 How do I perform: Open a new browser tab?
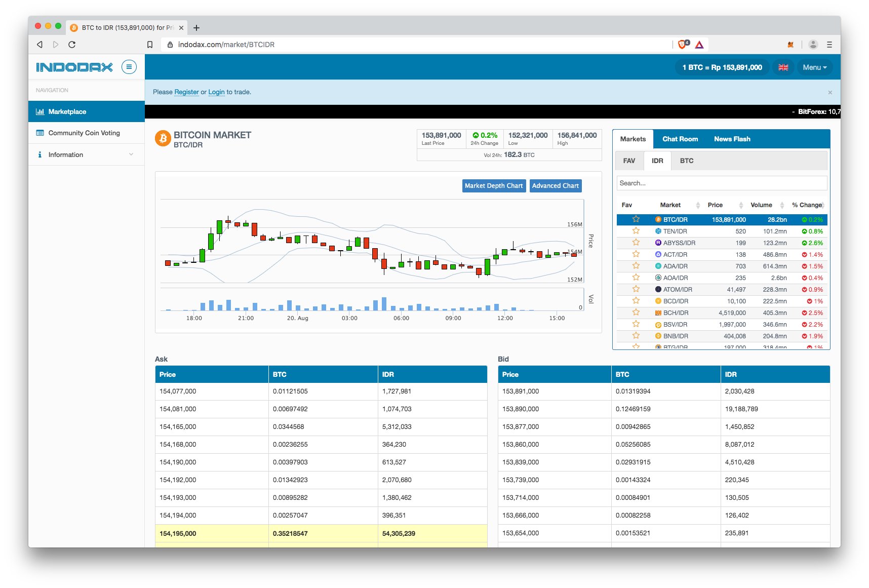pyautogui.click(x=196, y=28)
